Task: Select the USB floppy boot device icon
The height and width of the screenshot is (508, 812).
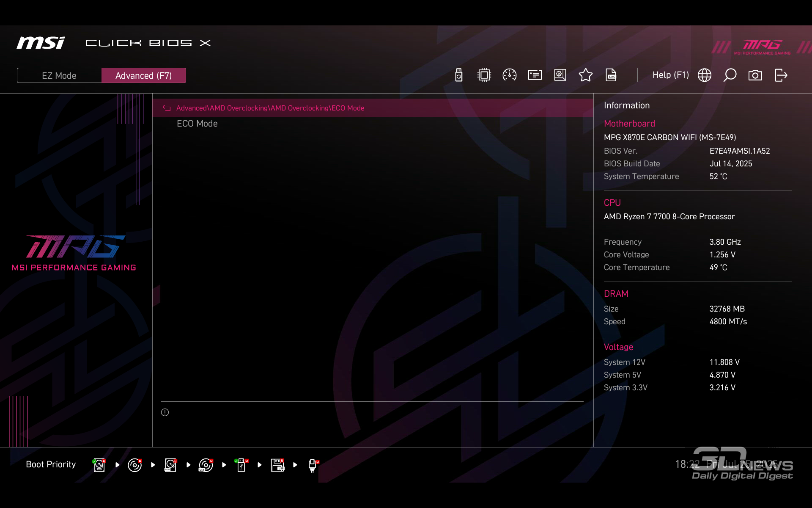Action: coord(277,465)
